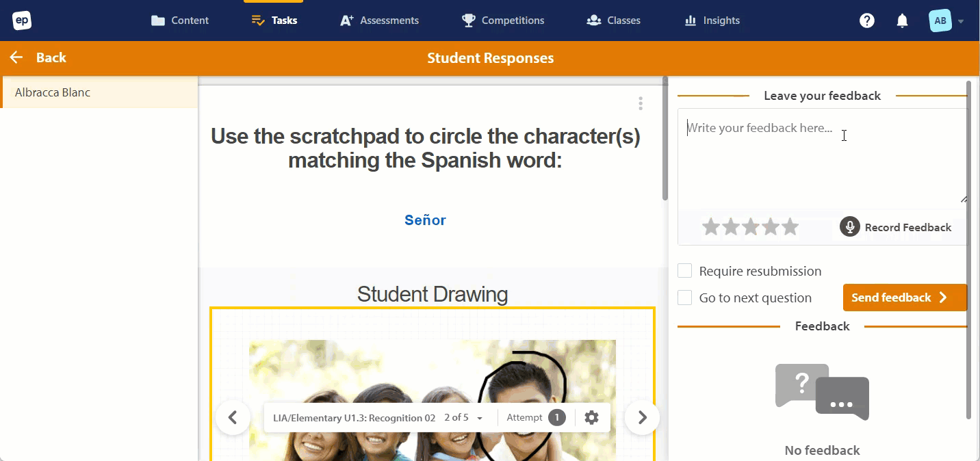Click the Tasks checklist icon
Viewport: 980px width, 461px height.
point(258,21)
